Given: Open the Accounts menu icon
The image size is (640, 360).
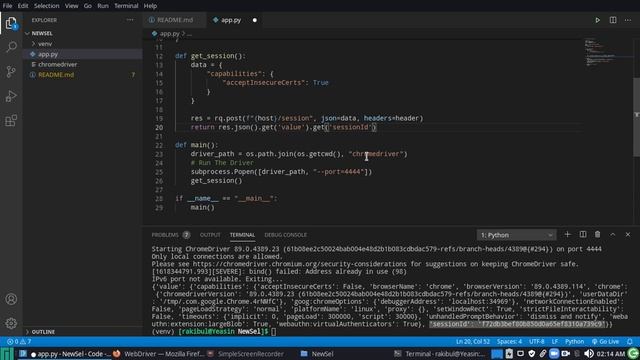Looking at the screenshot, I should tap(11, 299).
